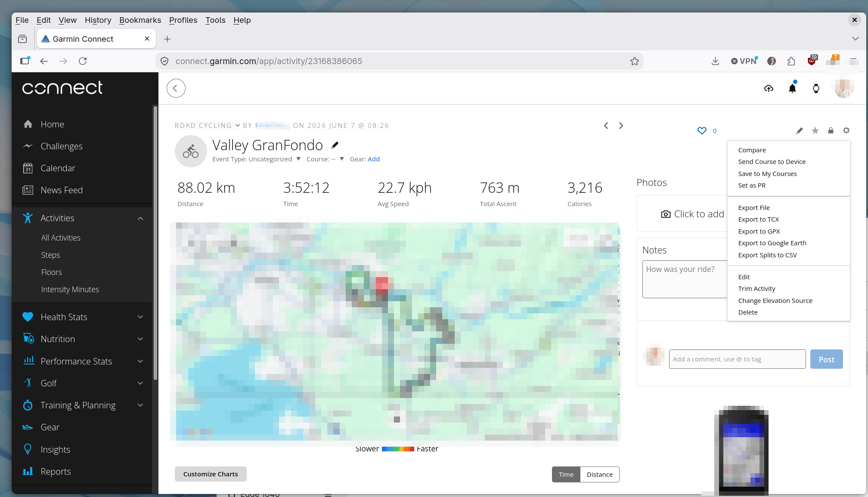Open browser extensions puzzle icon
868x497 pixels.
pos(791,61)
